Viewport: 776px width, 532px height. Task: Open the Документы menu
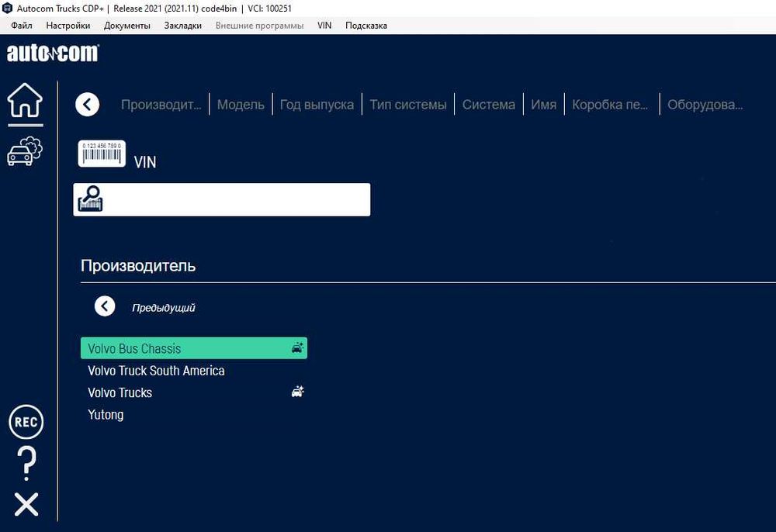point(127,26)
